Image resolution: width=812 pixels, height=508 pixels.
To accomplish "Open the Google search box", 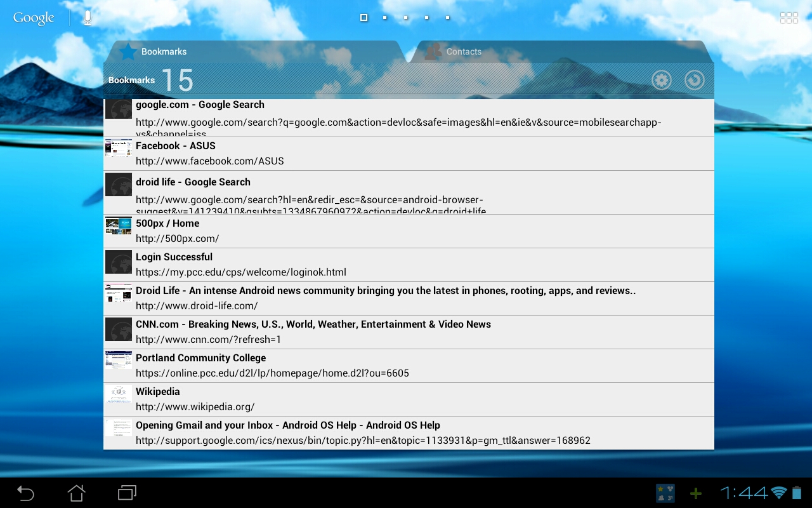I will pyautogui.click(x=34, y=18).
